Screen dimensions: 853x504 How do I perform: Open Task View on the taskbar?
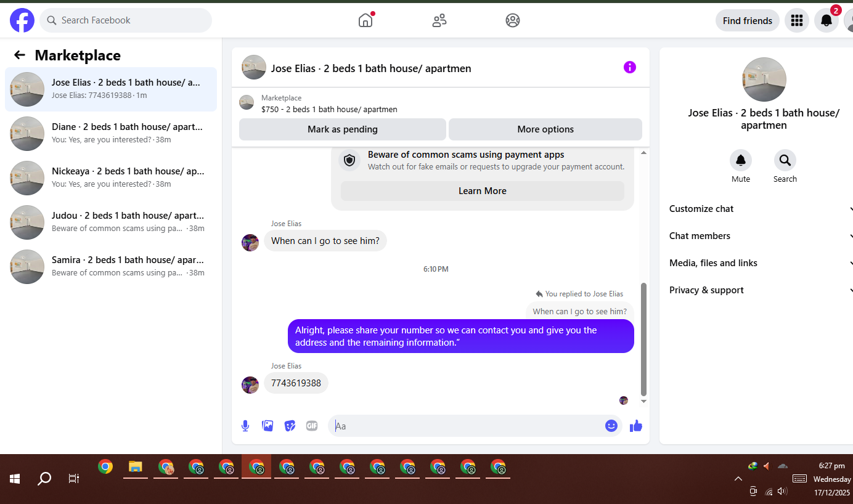pos(73,479)
